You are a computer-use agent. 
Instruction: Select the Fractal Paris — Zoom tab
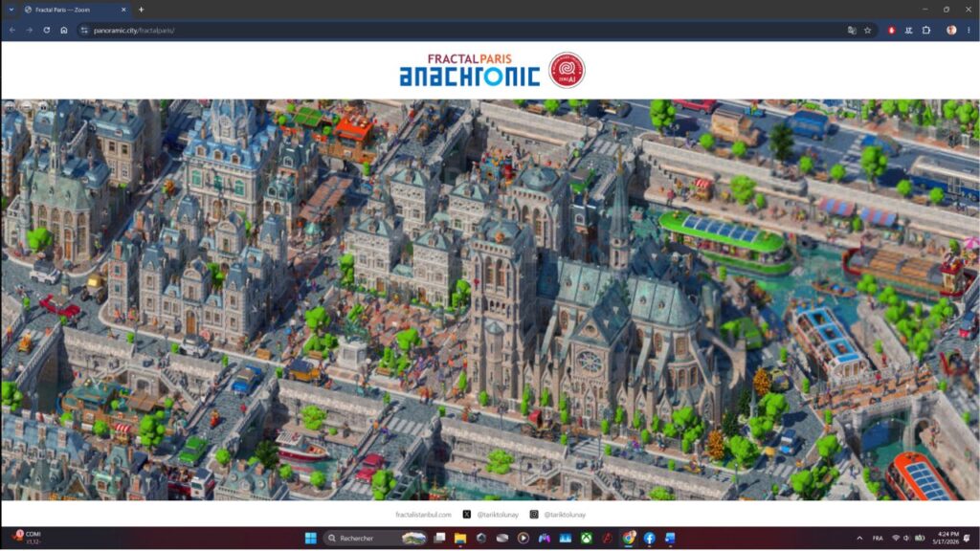click(x=75, y=10)
